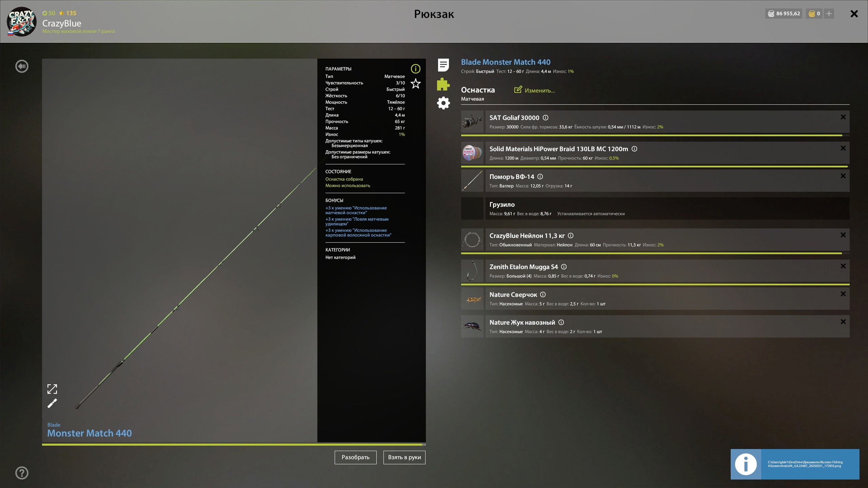Click the plus icon to add gold
The image size is (868, 488).
pyautogui.click(x=829, y=14)
